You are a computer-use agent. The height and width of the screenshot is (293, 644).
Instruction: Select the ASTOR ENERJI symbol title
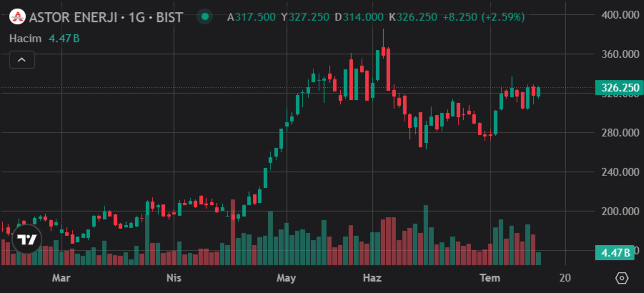[x=72, y=18]
